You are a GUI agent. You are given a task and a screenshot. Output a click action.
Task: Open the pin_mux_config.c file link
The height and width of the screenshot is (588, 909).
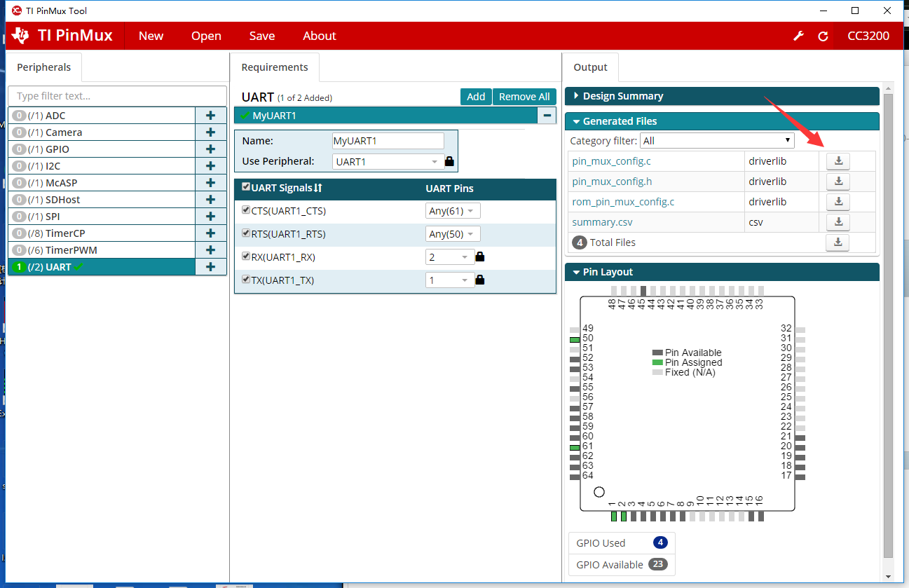coord(612,161)
